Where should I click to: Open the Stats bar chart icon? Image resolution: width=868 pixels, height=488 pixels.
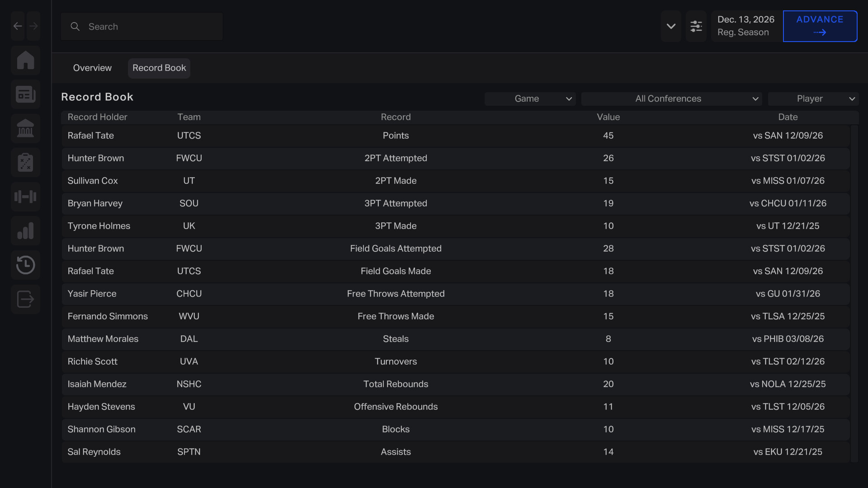point(25,231)
